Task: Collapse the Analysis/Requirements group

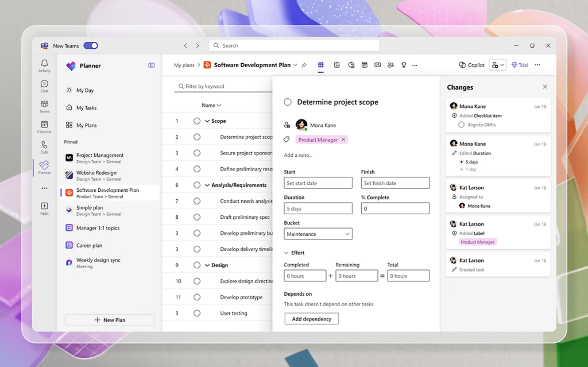Action: (x=207, y=185)
